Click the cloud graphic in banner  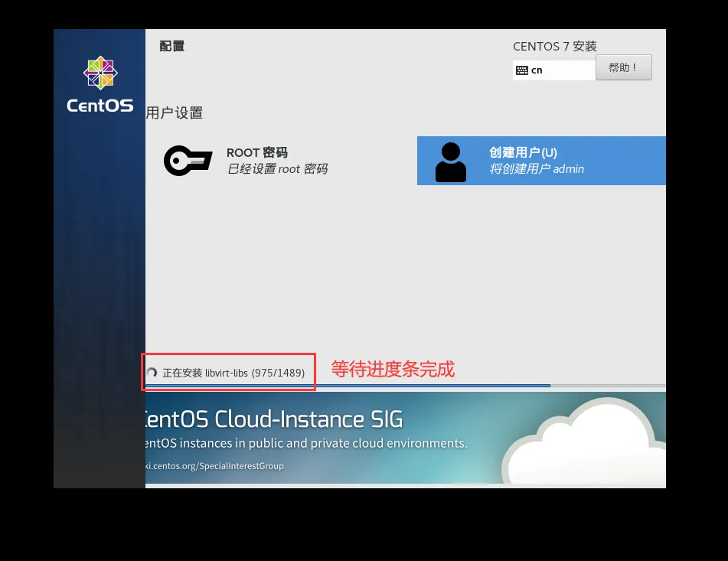tap(584, 440)
